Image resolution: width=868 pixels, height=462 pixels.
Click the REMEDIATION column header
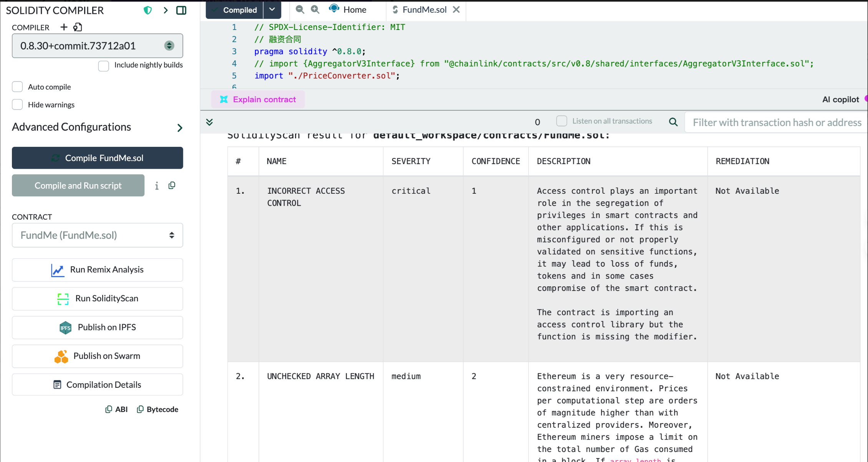[742, 161]
